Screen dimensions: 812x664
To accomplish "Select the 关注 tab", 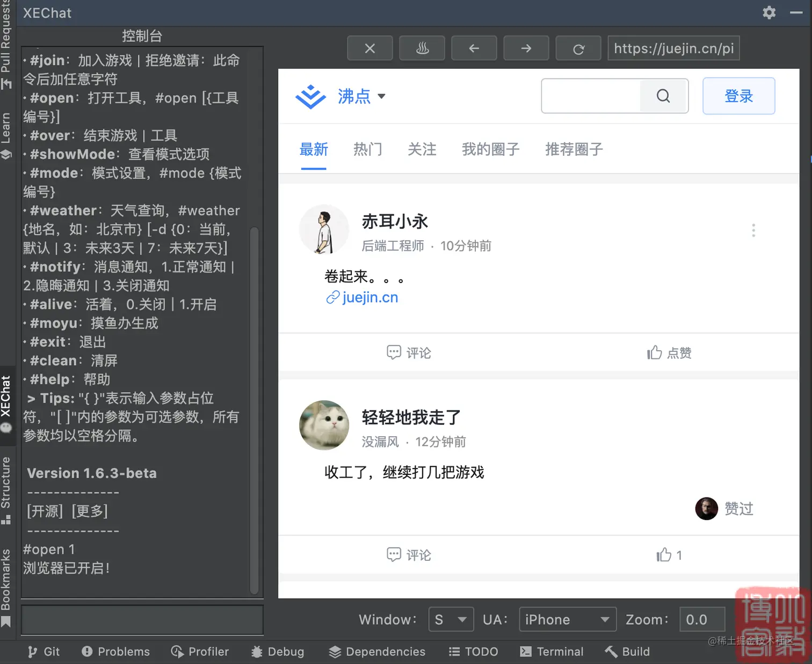I will click(422, 149).
